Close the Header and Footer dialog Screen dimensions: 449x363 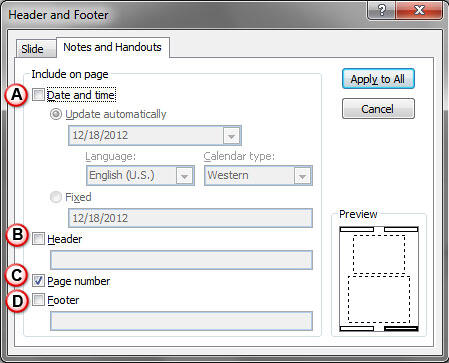[419, 10]
